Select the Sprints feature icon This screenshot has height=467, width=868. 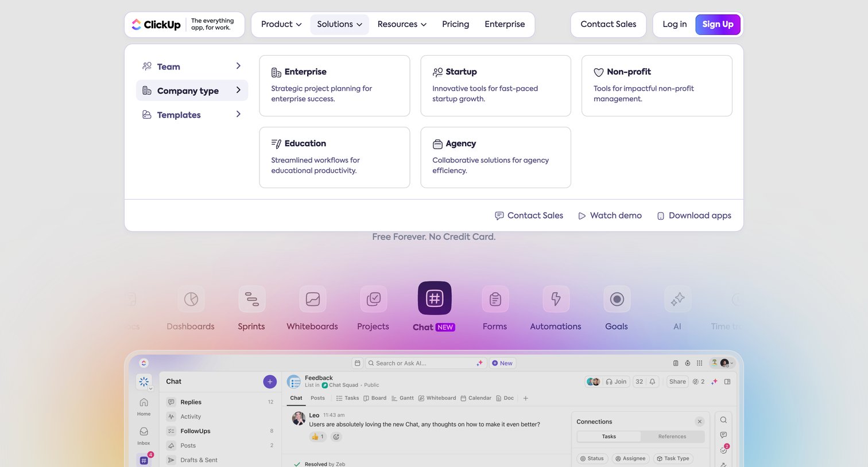click(x=251, y=299)
